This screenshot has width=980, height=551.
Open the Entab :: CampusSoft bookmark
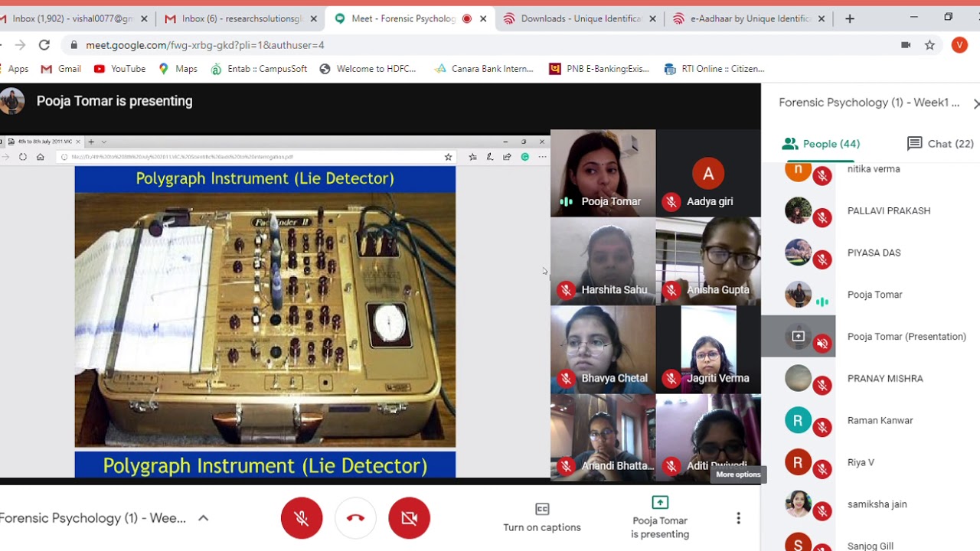259,69
